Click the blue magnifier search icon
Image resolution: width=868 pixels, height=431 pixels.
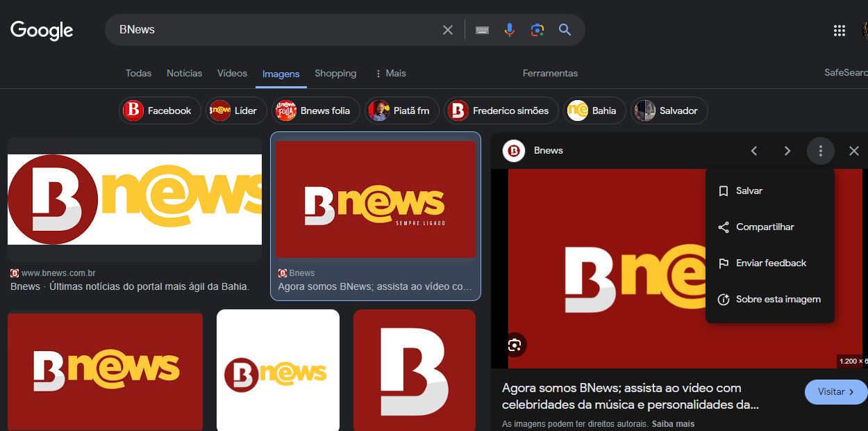pos(565,30)
